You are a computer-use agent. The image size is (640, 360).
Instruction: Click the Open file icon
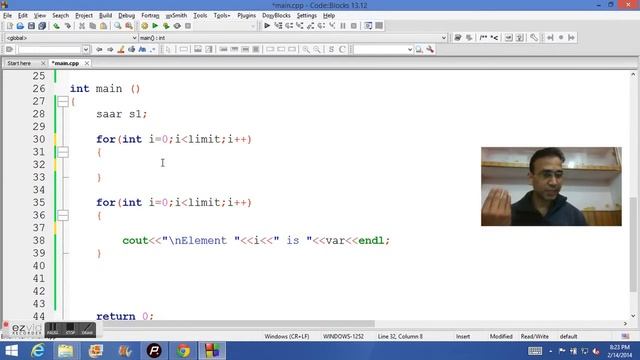point(20,26)
